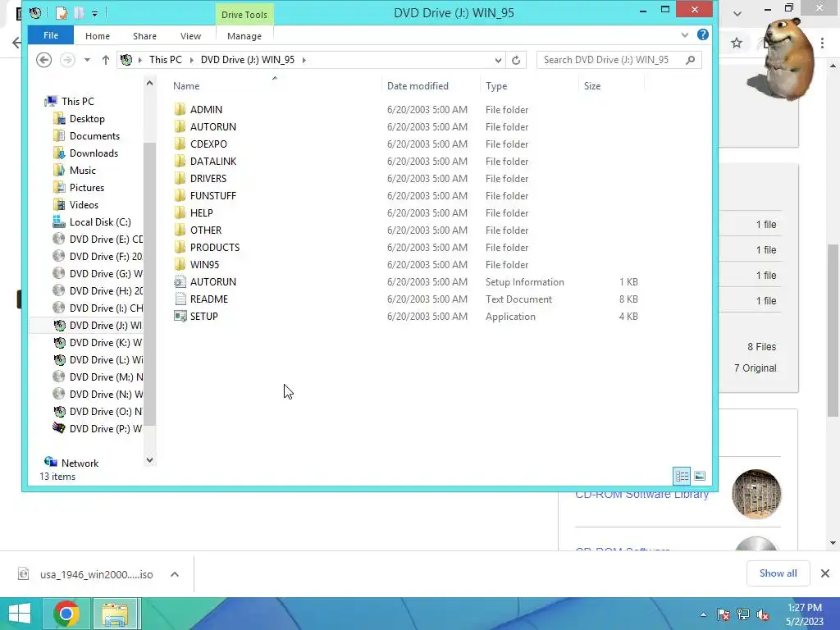The width and height of the screenshot is (840, 630).
Task: Expand the This PC breadcrumb arrow
Action: coord(192,60)
